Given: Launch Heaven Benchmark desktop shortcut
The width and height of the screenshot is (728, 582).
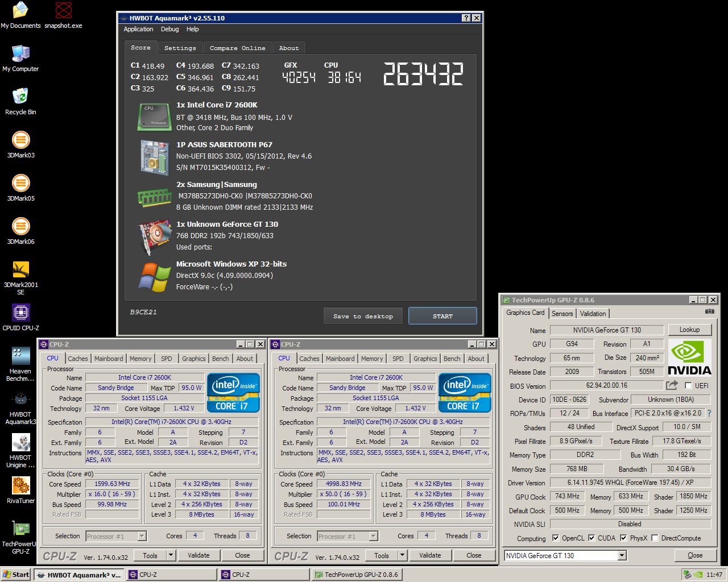Looking at the screenshot, I should pos(20,364).
